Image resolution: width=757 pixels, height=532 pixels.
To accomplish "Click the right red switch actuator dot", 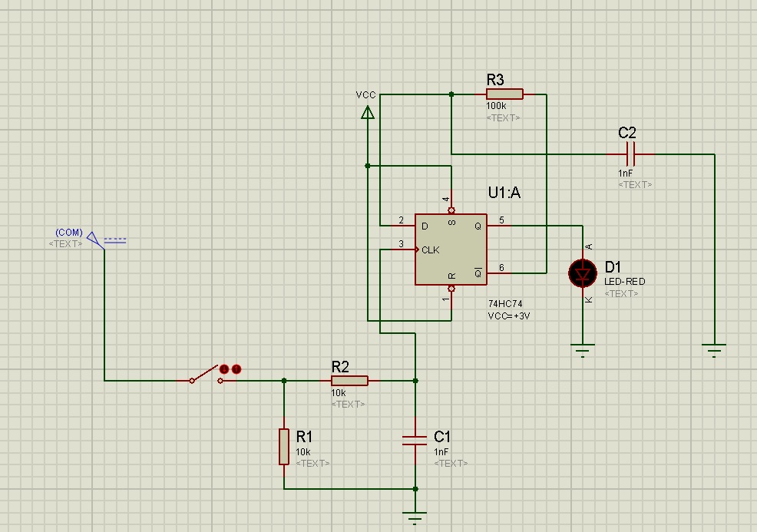I will [236, 369].
